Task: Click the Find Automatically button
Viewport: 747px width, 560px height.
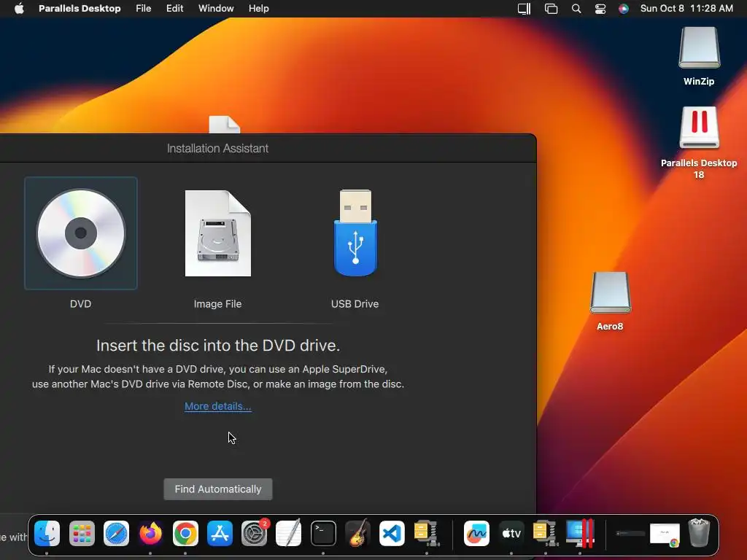Action: (x=217, y=489)
